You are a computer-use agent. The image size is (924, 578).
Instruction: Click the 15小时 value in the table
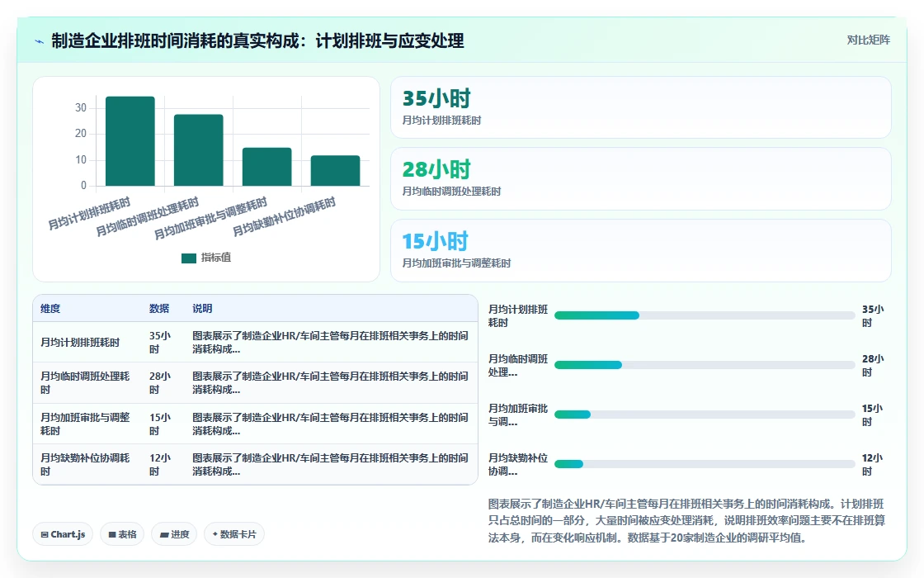pyautogui.click(x=160, y=424)
